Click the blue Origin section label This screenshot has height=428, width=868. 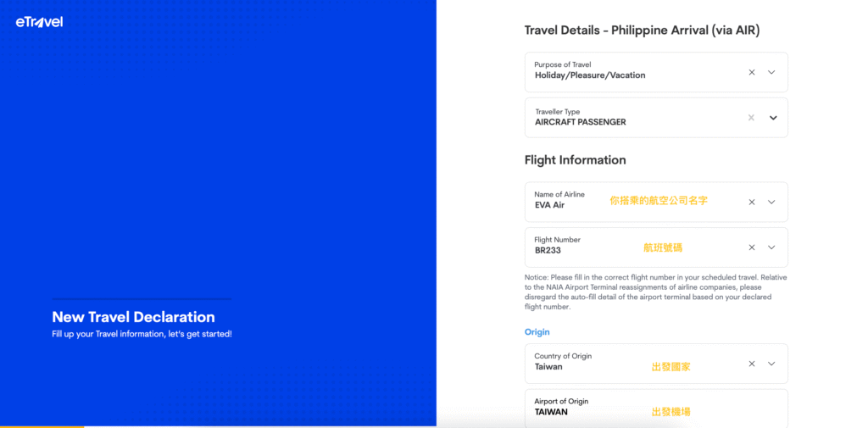click(537, 332)
